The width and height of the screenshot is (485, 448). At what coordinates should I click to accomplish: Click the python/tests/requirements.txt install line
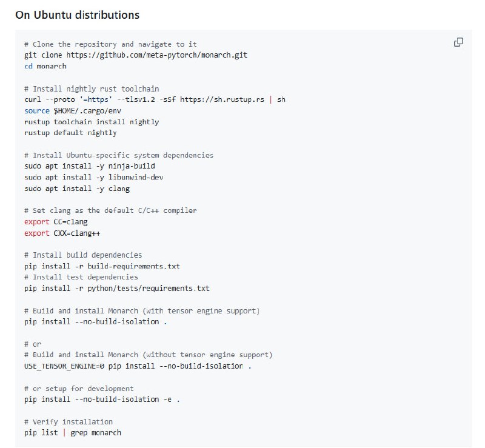click(x=117, y=289)
